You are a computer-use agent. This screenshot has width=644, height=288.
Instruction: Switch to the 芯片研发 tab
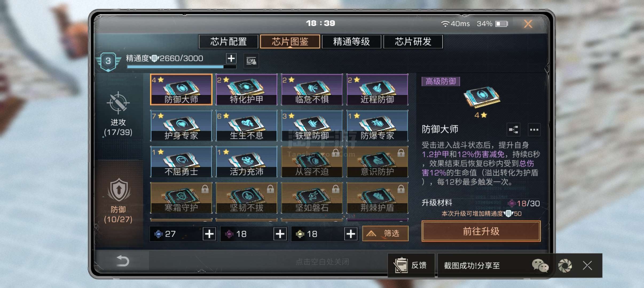click(x=413, y=42)
